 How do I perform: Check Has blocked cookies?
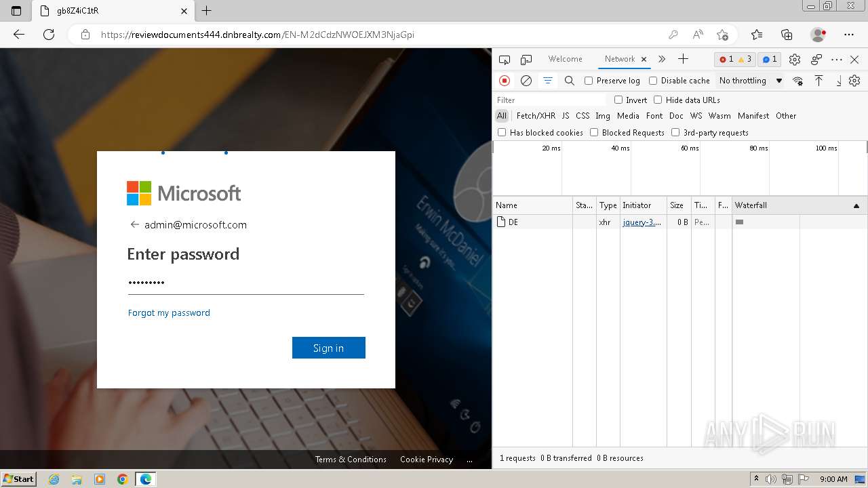click(x=502, y=132)
